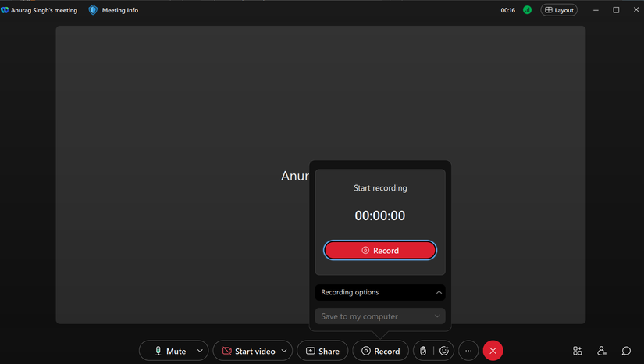Click the raise hand icon
This screenshot has height=364, width=644.
(423, 352)
